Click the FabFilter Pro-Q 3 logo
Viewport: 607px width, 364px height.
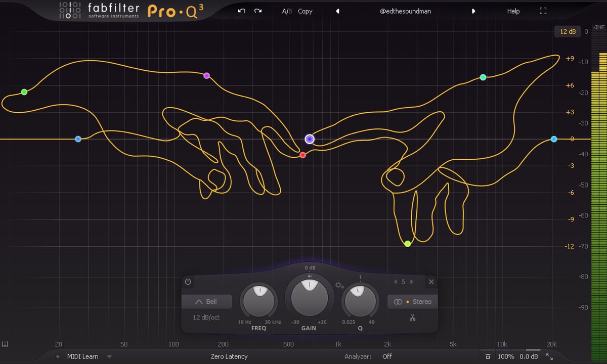pos(132,10)
